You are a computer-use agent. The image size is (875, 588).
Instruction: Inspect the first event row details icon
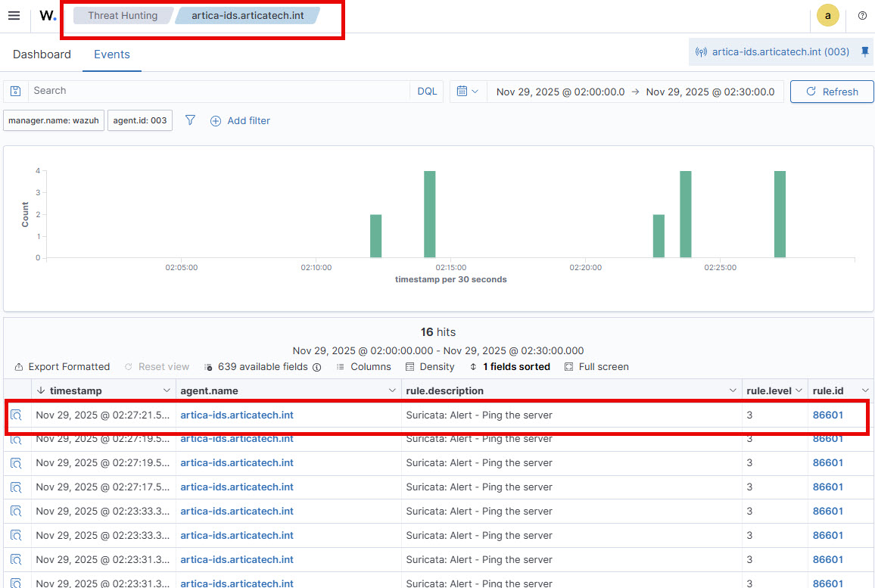tap(17, 415)
